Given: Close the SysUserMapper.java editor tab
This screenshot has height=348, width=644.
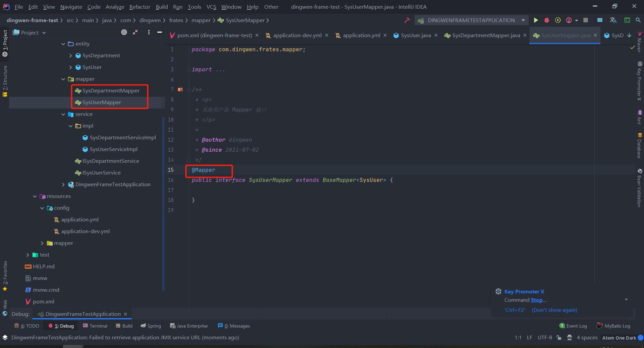Looking at the screenshot, I should (x=595, y=35).
